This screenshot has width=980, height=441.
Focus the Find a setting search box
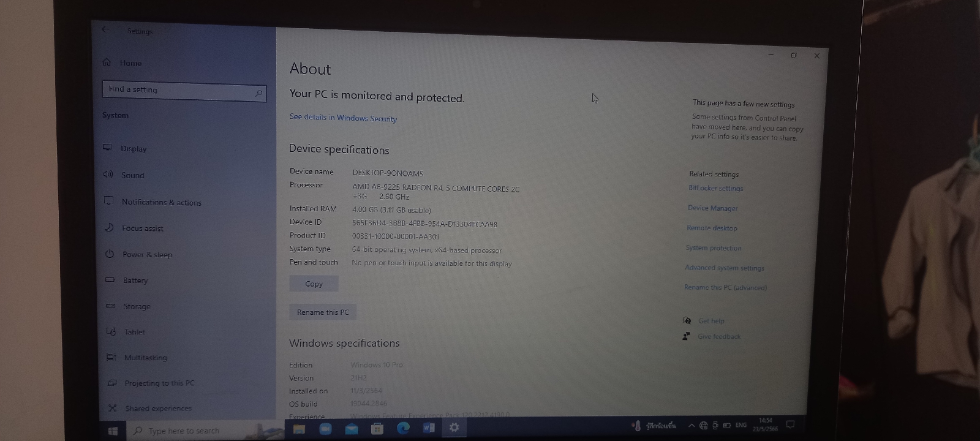(x=184, y=91)
